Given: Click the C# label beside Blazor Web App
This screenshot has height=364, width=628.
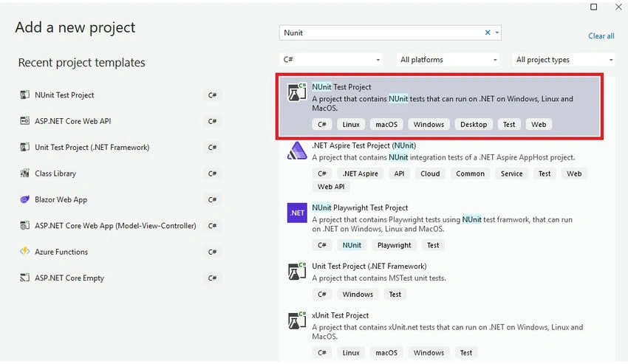Looking at the screenshot, I should (x=212, y=199).
